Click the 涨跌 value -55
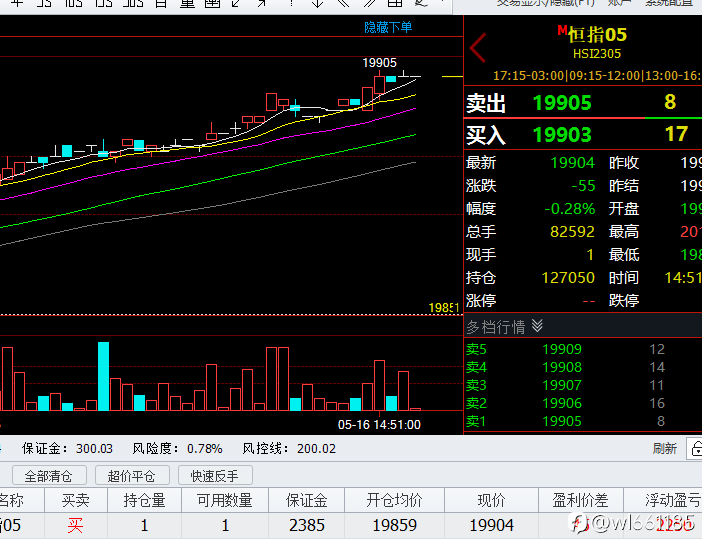This screenshot has height=557, width=702. coord(583,185)
